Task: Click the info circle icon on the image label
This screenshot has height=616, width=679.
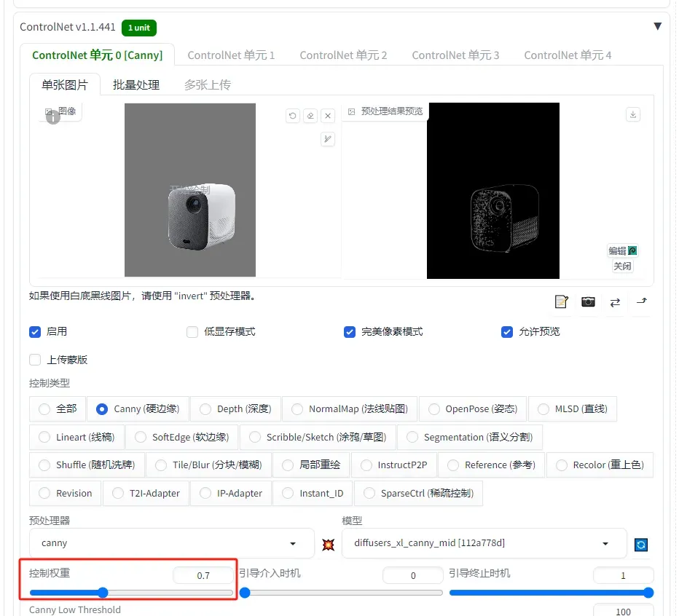Action: point(53,117)
